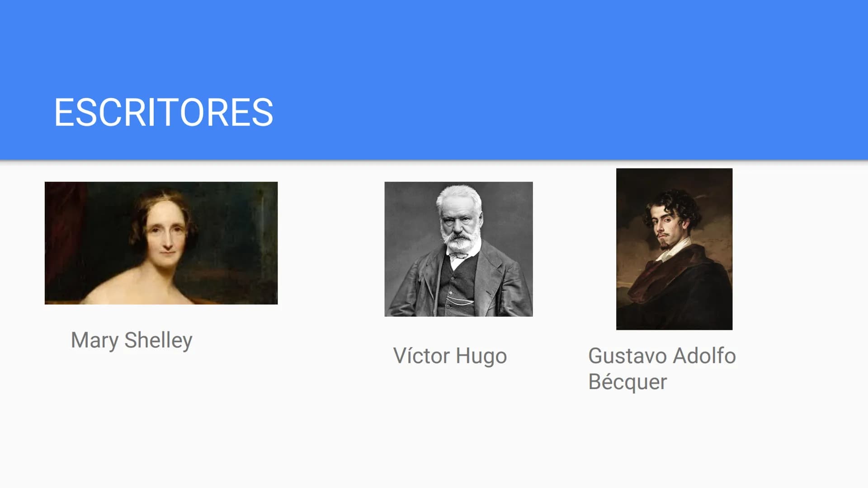
Task: Click the word "Hugo" under the photo
Action: point(481,357)
